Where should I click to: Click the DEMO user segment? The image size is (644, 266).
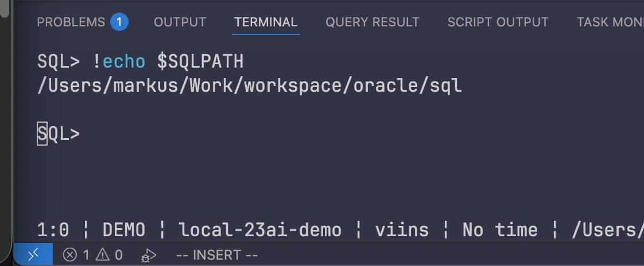(124, 230)
